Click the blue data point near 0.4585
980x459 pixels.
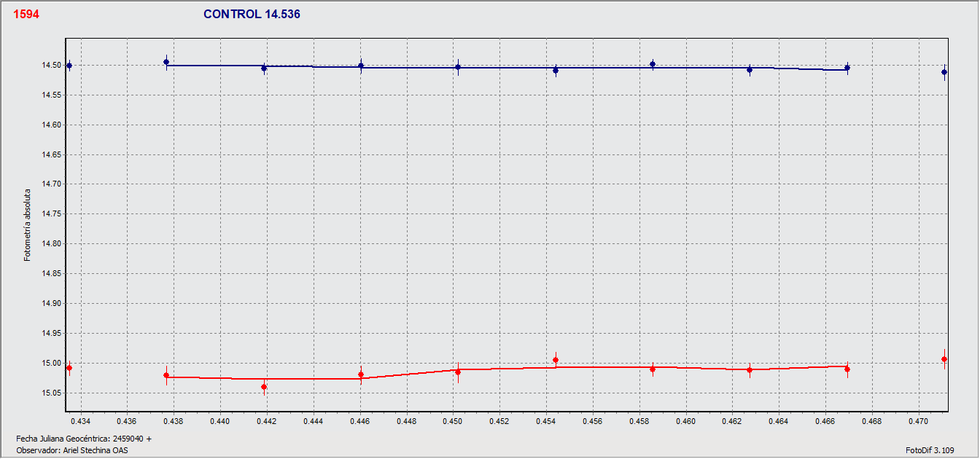[653, 64]
